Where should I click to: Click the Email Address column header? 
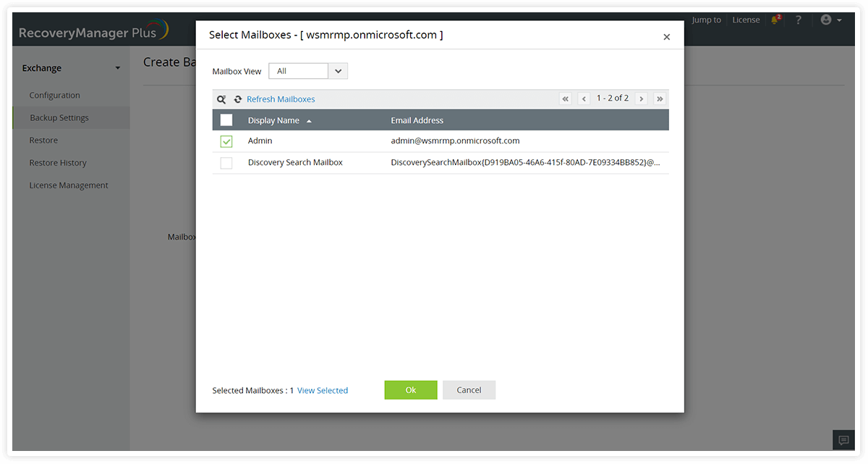[x=417, y=120]
